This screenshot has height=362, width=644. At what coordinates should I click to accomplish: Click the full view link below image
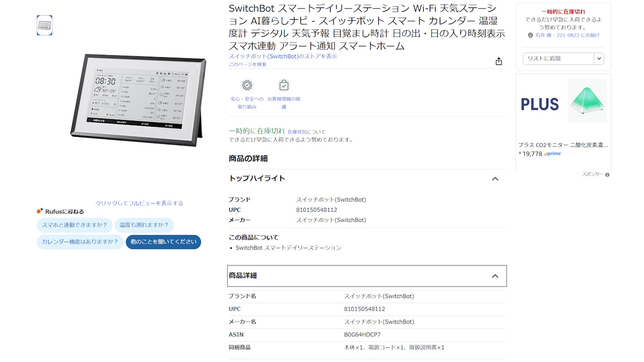point(139,203)
